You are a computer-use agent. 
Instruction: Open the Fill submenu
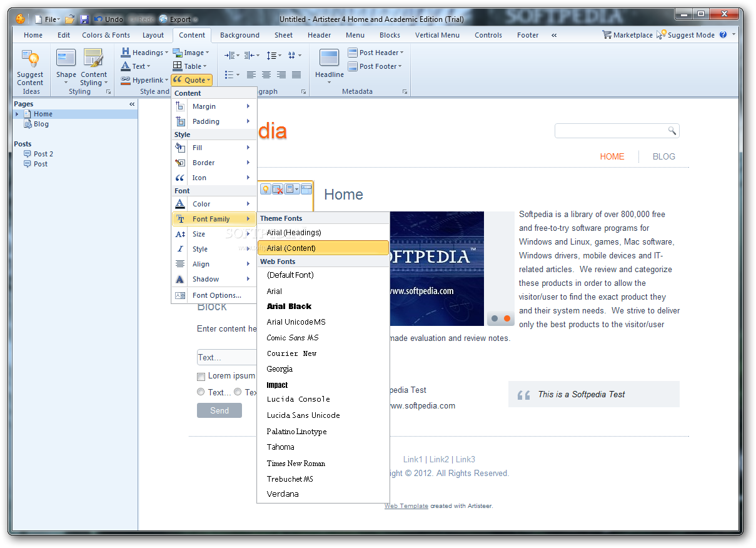pos(214,148)
